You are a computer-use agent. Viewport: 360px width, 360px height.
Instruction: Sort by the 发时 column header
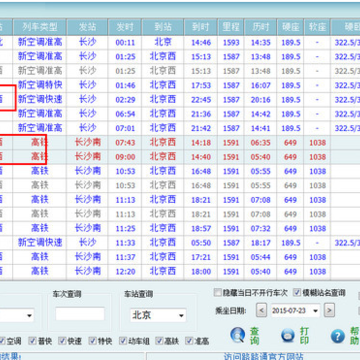(125, 27)
